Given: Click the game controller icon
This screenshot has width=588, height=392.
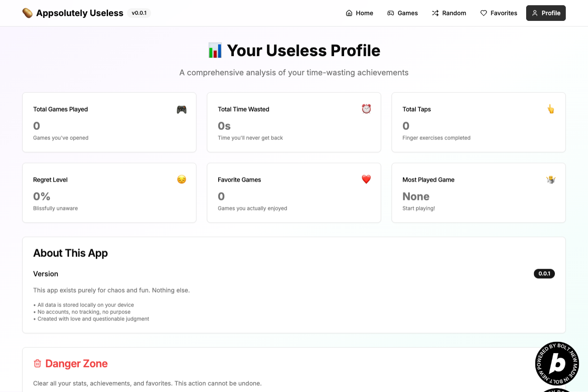Looking at the screenshot, I should (182, 109).
